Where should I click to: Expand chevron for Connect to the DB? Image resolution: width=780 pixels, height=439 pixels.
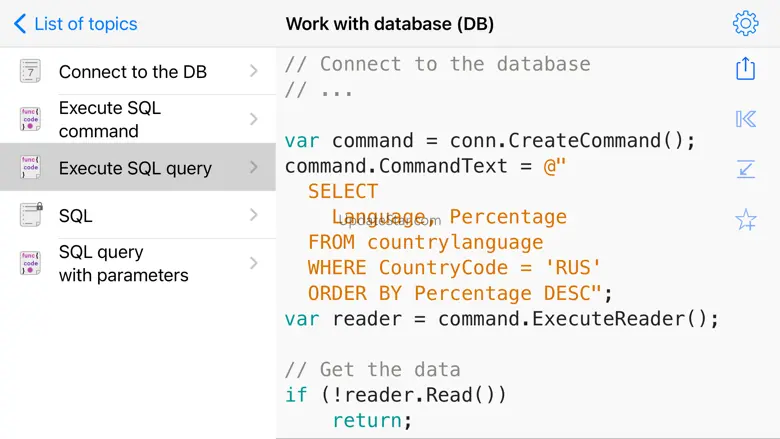(x=254, y=71)
